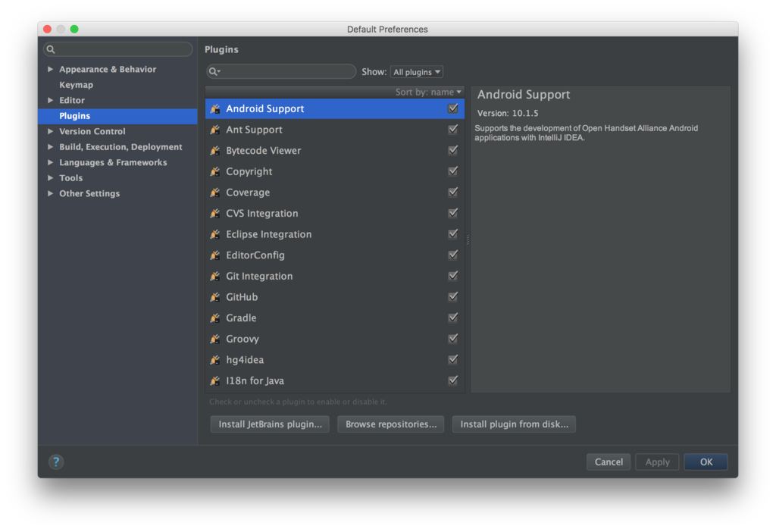This screenshot has width=776, height=532.
Task: Expand Languages & Frameworks arrow
Action: coord(51,162)
